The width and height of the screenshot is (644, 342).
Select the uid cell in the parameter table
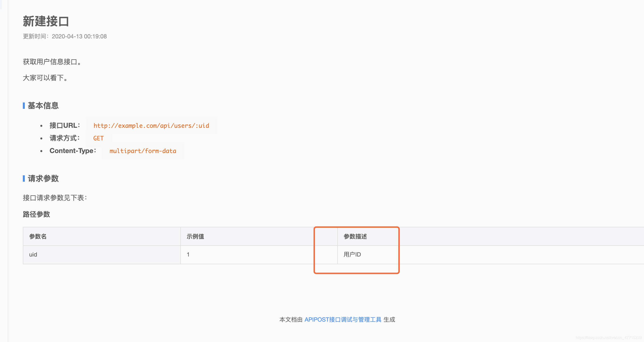33,254
